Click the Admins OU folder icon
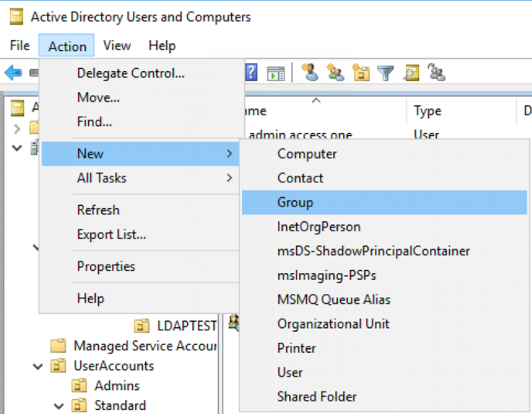 point(79,385)
